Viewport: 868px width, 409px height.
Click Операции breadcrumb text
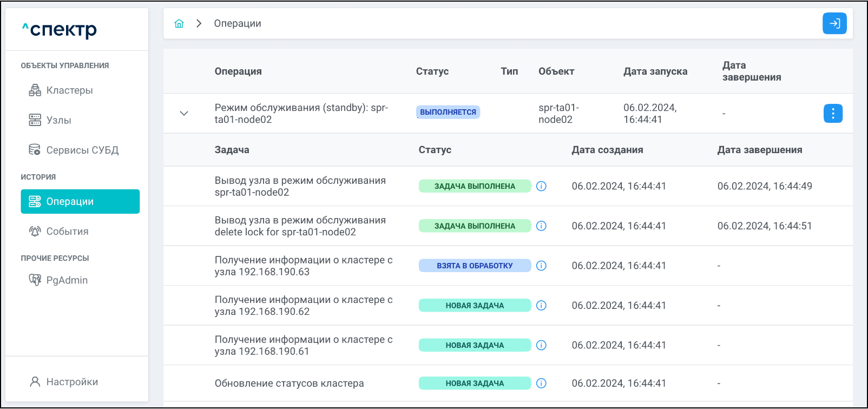[x=238, y=24]
